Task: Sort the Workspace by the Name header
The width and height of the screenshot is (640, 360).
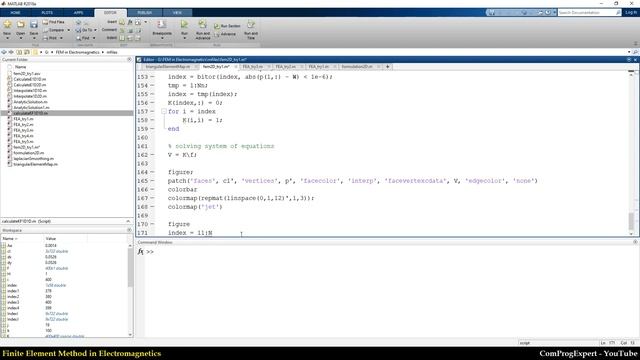Action: tap(10, 238)
